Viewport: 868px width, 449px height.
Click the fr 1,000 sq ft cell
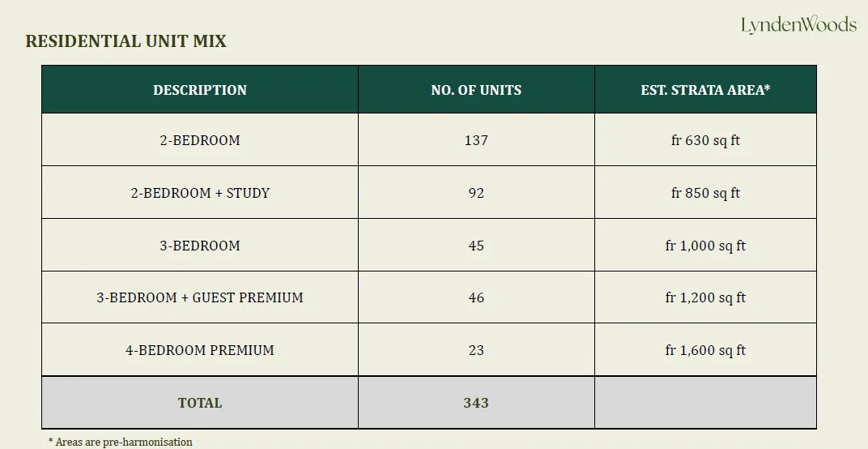705,246
